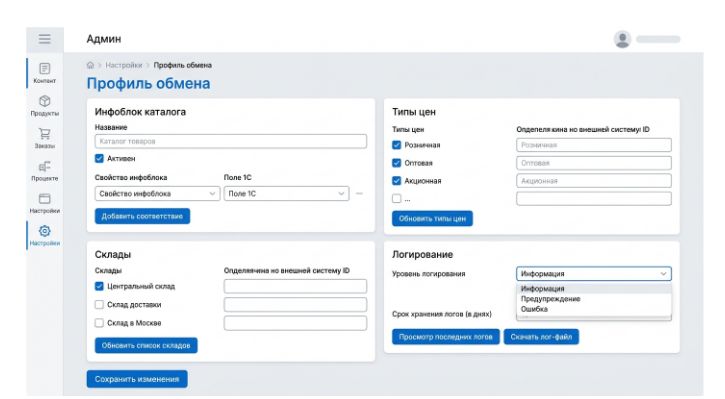Open the Продукты box icon
725x399 pixels.
(44, 101)
